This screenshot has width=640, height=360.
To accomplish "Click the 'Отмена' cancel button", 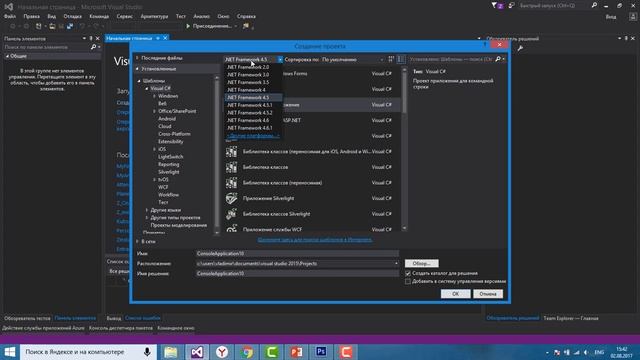I will click(x=488, y=294).
